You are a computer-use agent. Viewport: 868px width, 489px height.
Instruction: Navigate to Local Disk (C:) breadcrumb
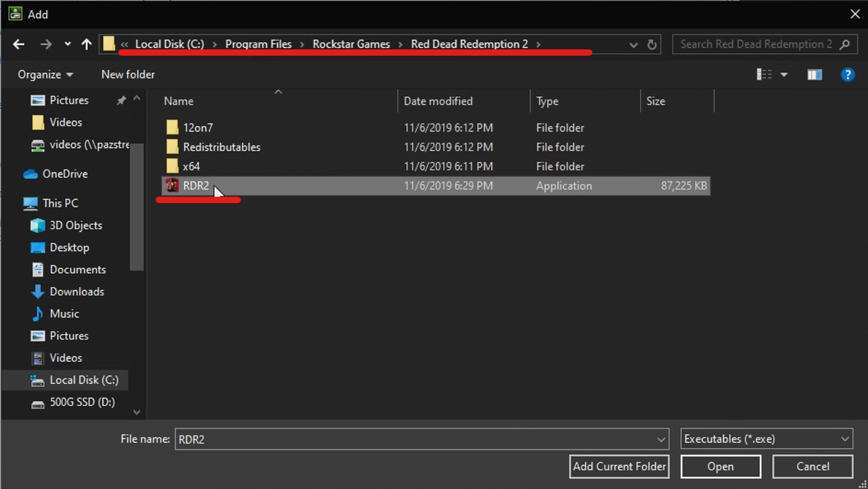click(x=169, y=44)
